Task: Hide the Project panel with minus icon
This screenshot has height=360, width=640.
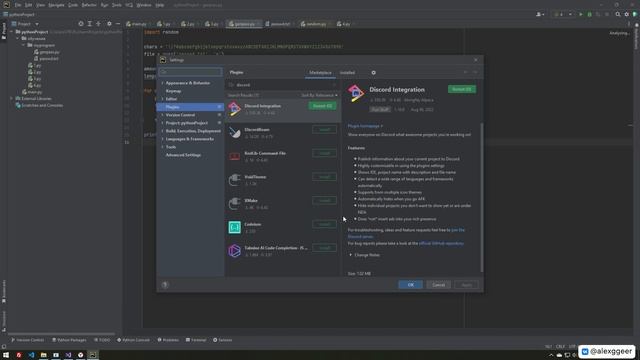Action: [118, 24]
